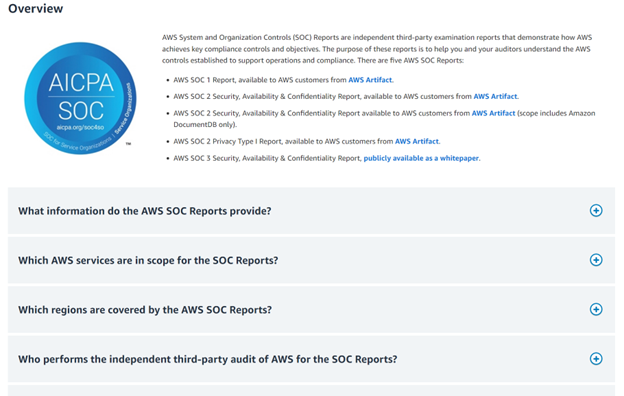The width and height of the screenshot is (624, 396).
Task: Click the Overview section heading
Action: click(x=35, y=8)
